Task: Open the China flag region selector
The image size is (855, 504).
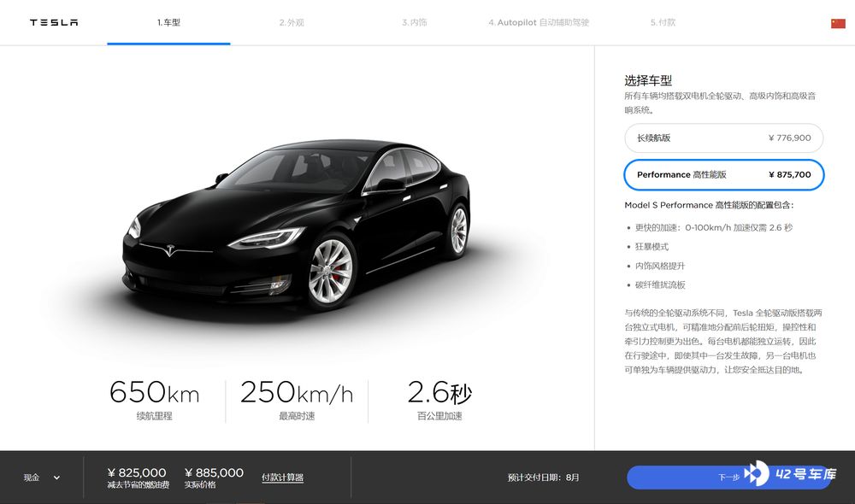Action: [838, 23]
